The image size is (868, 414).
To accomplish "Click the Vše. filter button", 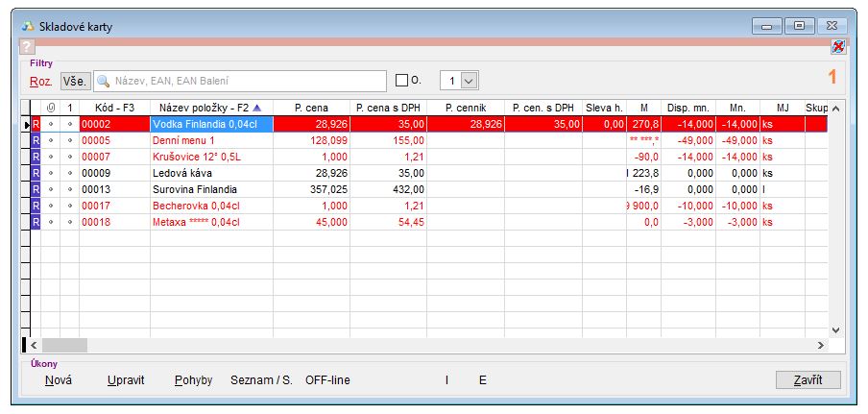I will click(76, 82).
